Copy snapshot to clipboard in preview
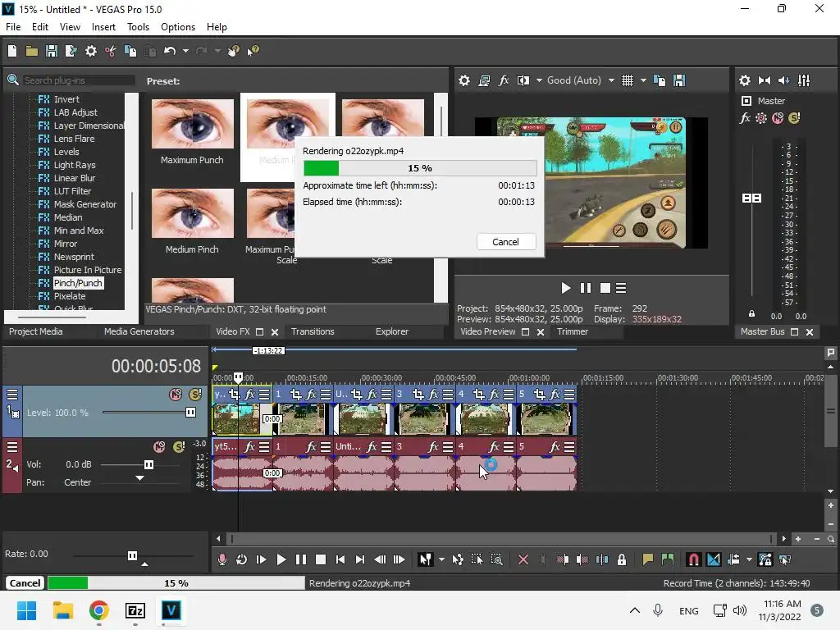 coord(660,80)
